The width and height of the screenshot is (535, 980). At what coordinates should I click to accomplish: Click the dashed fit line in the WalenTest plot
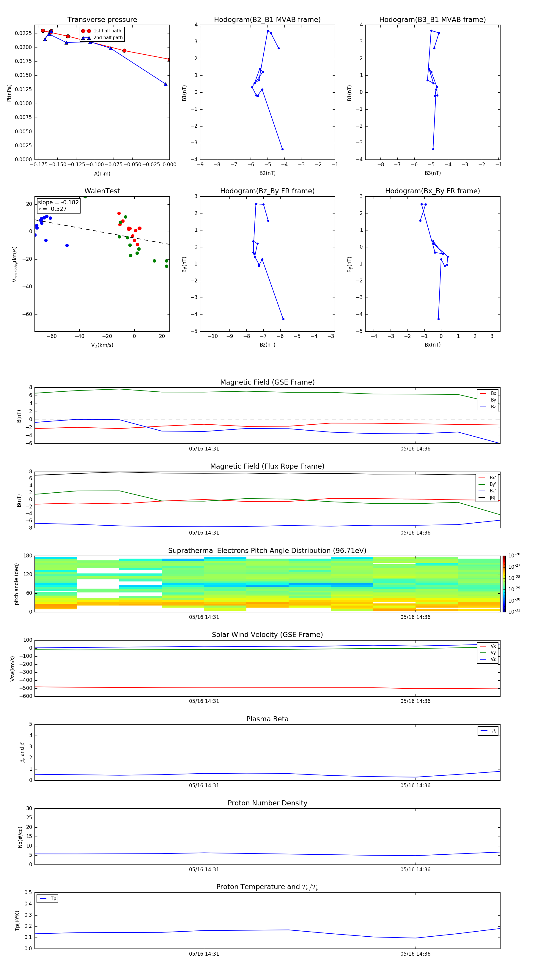click(102, 232)
